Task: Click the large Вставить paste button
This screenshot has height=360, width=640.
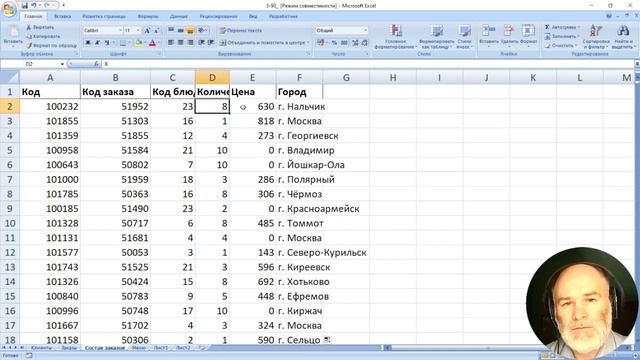Action: pos(12,35)
